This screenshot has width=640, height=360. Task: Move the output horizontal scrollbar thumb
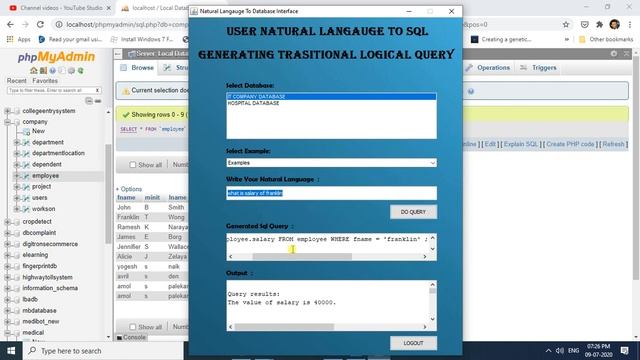point(284,327)
